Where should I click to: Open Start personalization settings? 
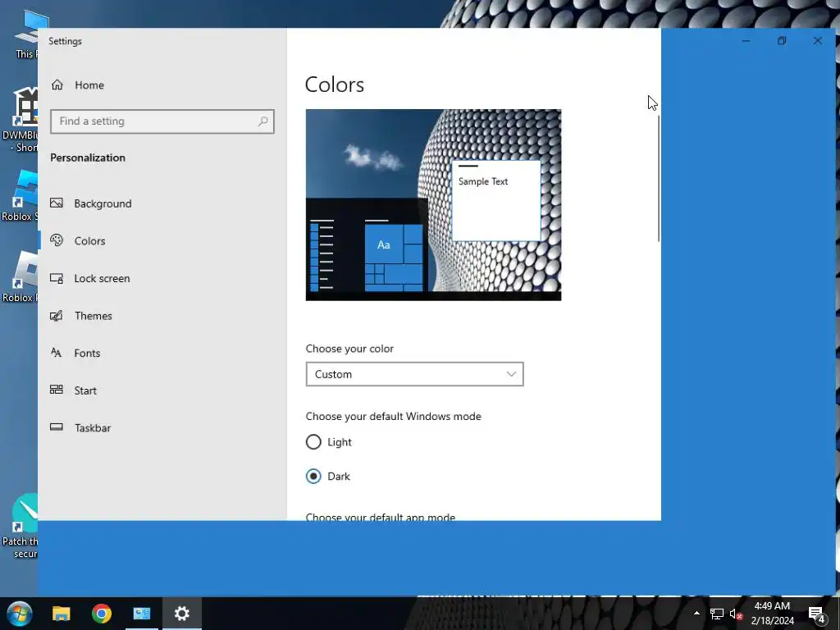point(162,390)
